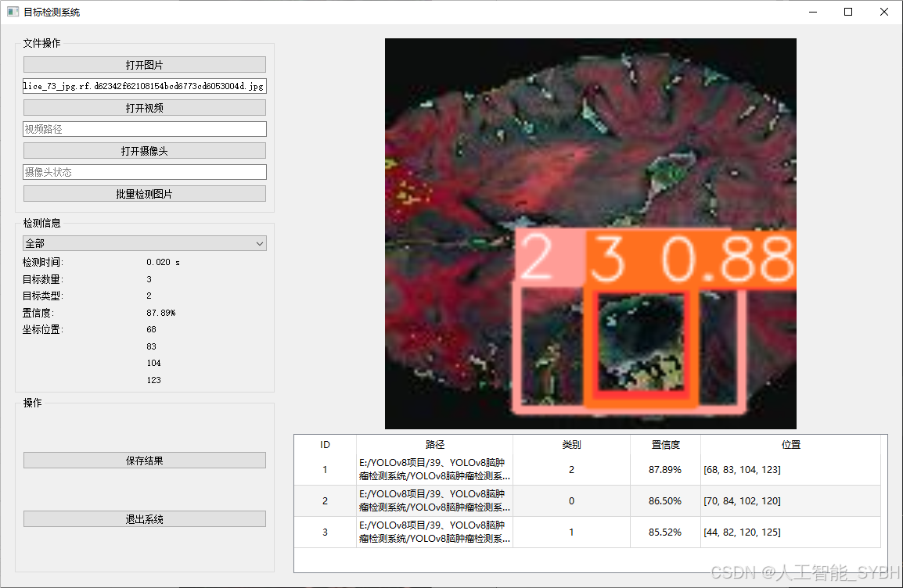Click position cell [68, 83, 104, 123]

[x=790, y=469]
